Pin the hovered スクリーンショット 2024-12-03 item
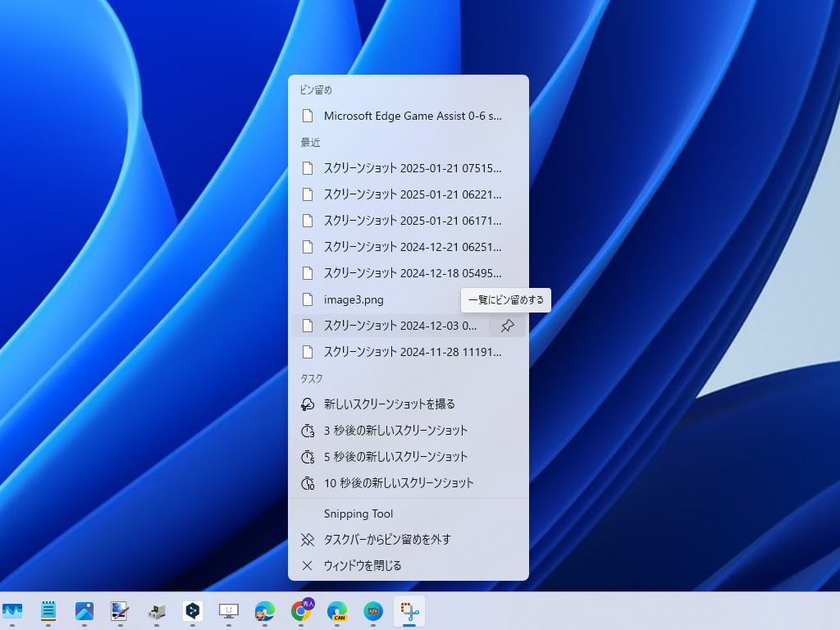 click(x=508, y=326)
